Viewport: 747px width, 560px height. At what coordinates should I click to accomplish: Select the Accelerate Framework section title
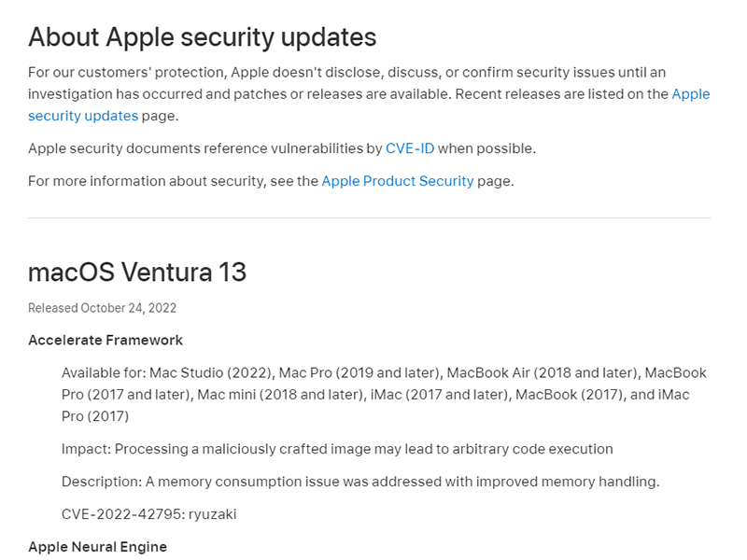pyautogui.click(x=106, y=340)
